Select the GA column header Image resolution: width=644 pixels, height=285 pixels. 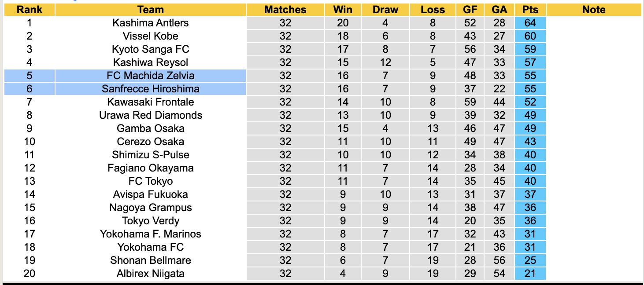pos(500,10)
